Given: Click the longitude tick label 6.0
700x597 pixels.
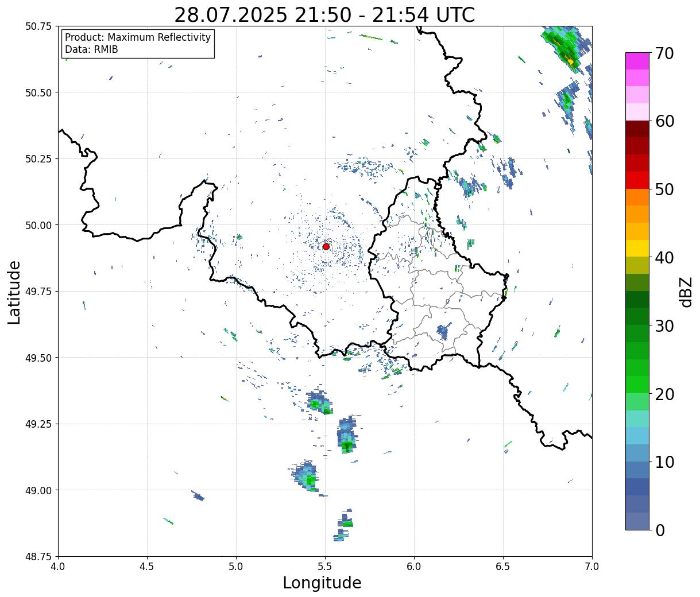Looking at the screenshot, I should tap(414, 567).
